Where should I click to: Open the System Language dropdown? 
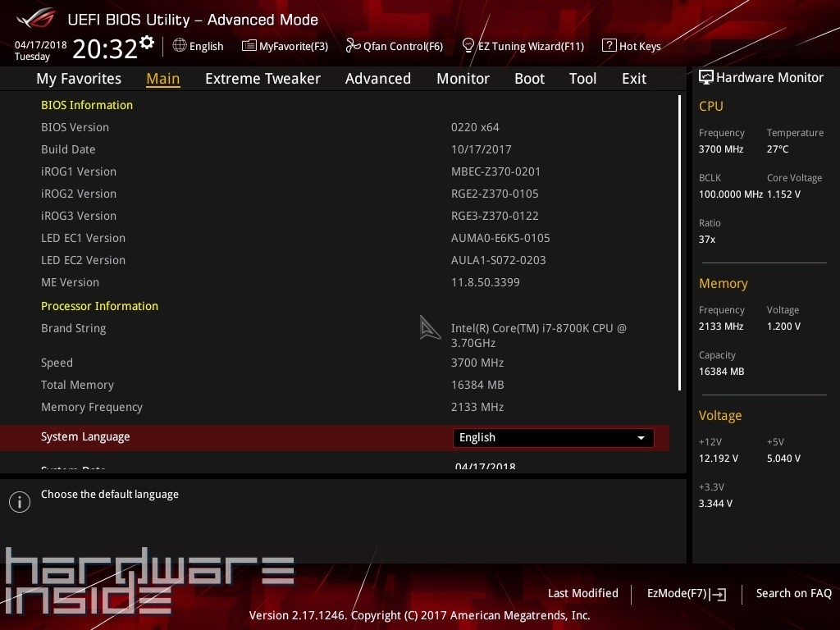coord(553,438)
